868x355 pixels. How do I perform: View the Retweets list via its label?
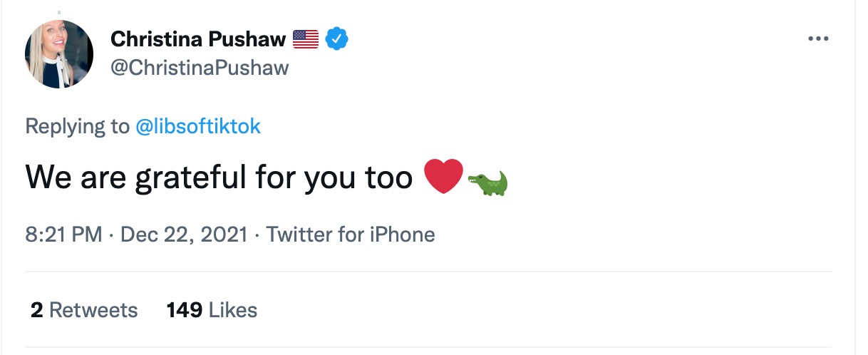click(93, 310)
